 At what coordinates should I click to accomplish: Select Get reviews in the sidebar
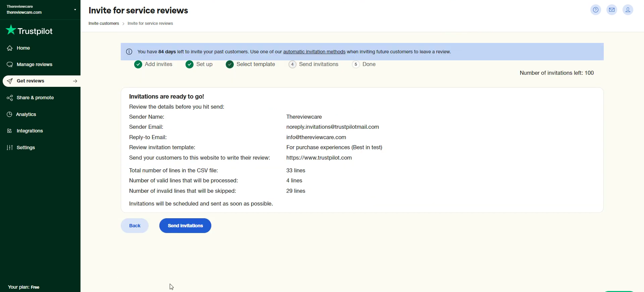42,81
